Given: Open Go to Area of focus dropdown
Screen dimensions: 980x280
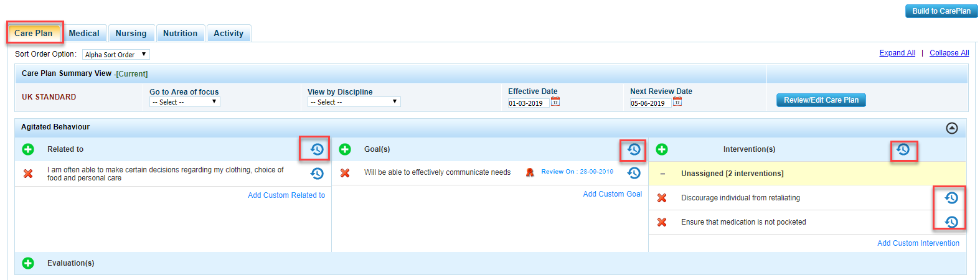Looking at the screenshot, I should tap(185, 102).
